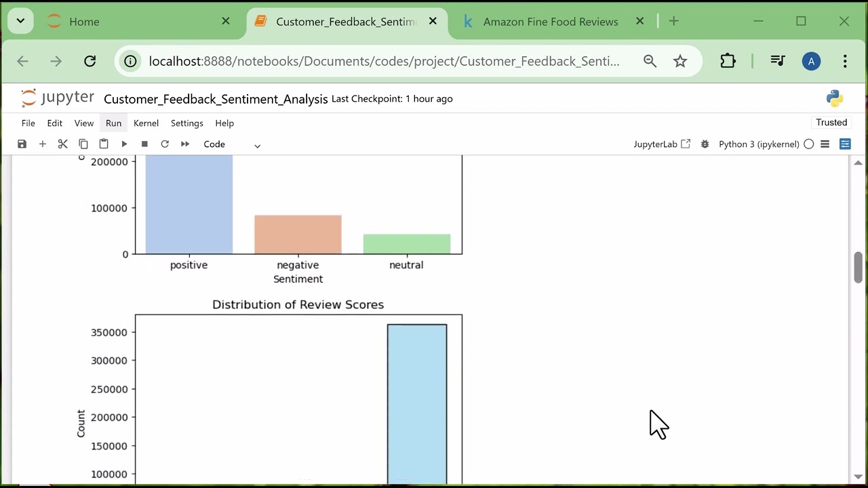Screen dimensions: 868x488
Task: Paste cell from clipboard
Action: (104, 144)
